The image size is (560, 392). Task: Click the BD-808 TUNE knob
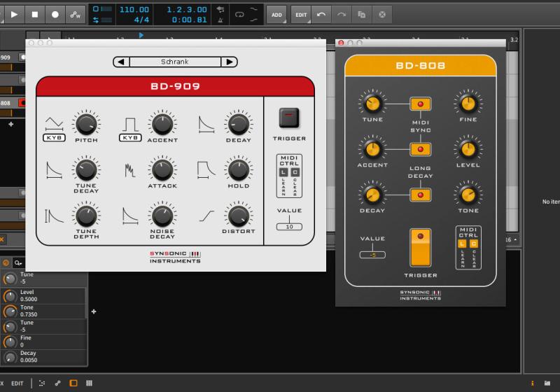click(x=372, y=104)
